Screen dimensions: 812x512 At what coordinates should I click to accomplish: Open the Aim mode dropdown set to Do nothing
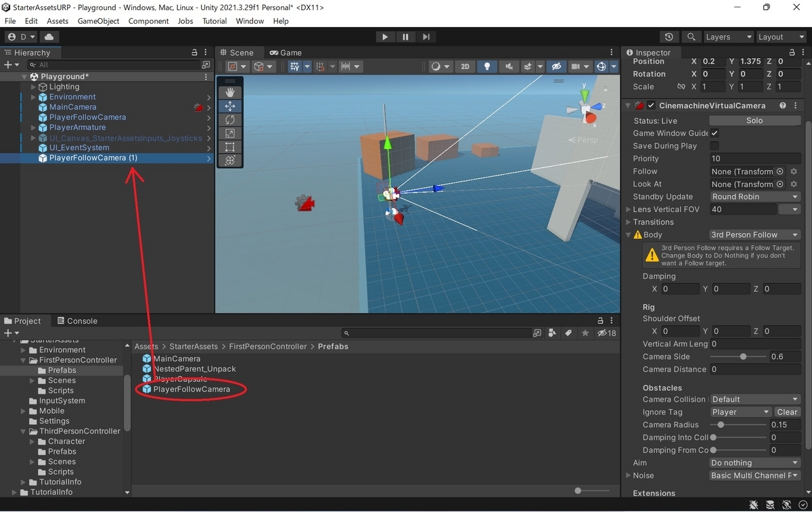pyautogui.click(x=754, y=463)
